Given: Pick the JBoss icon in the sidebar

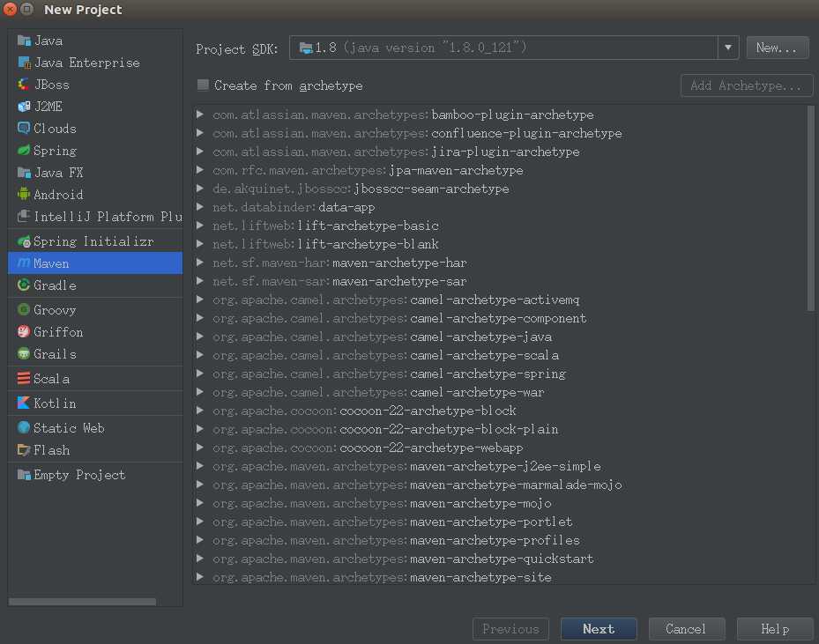Looking at the screenshot, I should point(24,85).
